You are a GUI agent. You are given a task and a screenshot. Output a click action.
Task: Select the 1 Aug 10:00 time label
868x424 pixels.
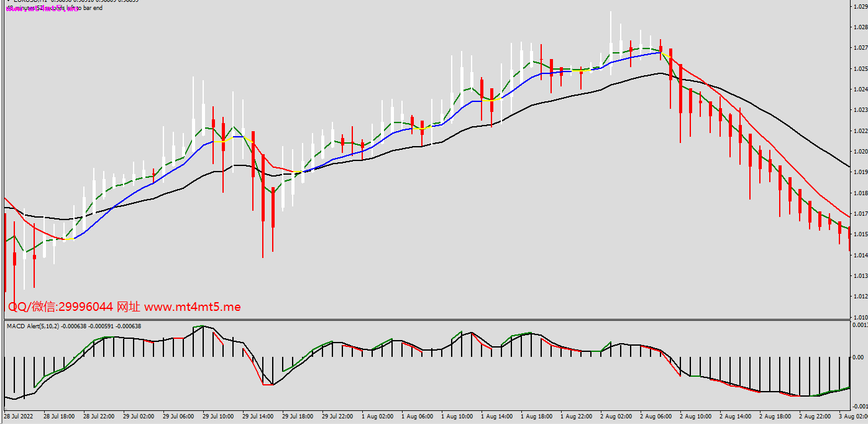point(457,416)
